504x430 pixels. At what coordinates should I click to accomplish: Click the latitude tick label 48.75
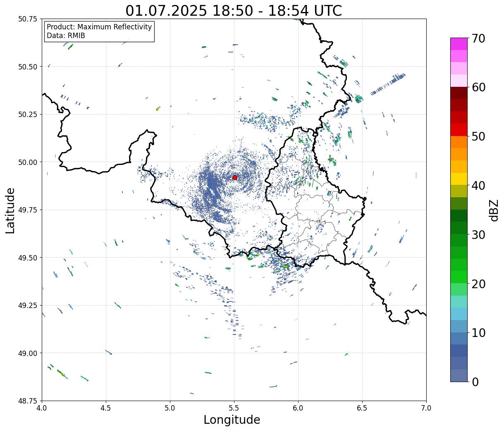pyautogui.click(x=28, y=401)
